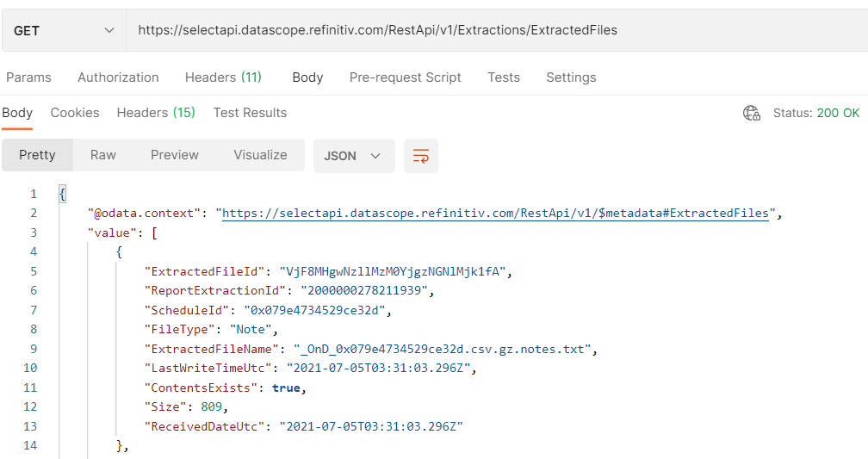Screen dimensions: 868x459
Task: Switch to Preview response view
Action: pos(175,155)
